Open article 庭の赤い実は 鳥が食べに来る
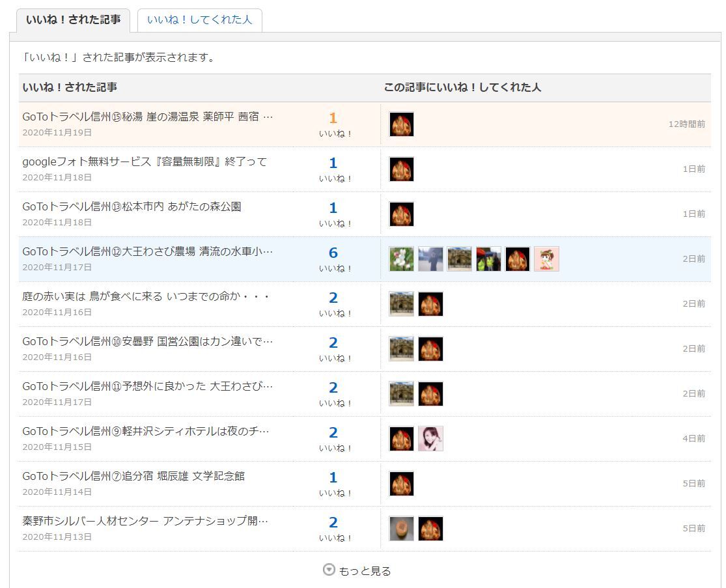Image resolution: width=726 pixels, height=588 pixels. coord(146,296)
